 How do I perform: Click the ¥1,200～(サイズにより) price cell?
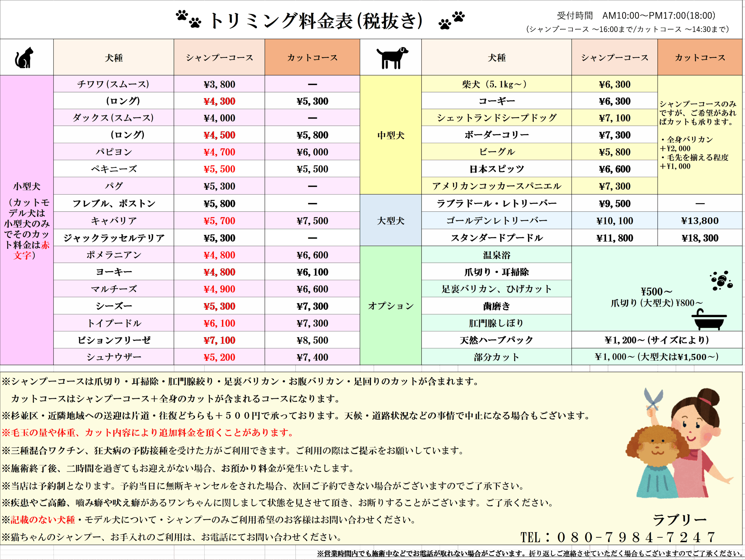(x=657, y=340)
